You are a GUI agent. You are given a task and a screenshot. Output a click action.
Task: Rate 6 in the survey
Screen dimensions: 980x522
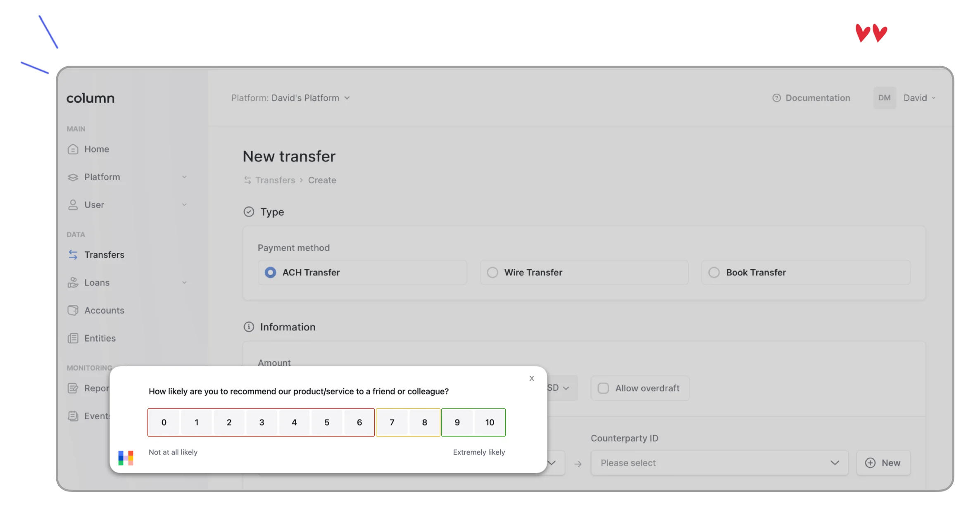click(359, 422)
